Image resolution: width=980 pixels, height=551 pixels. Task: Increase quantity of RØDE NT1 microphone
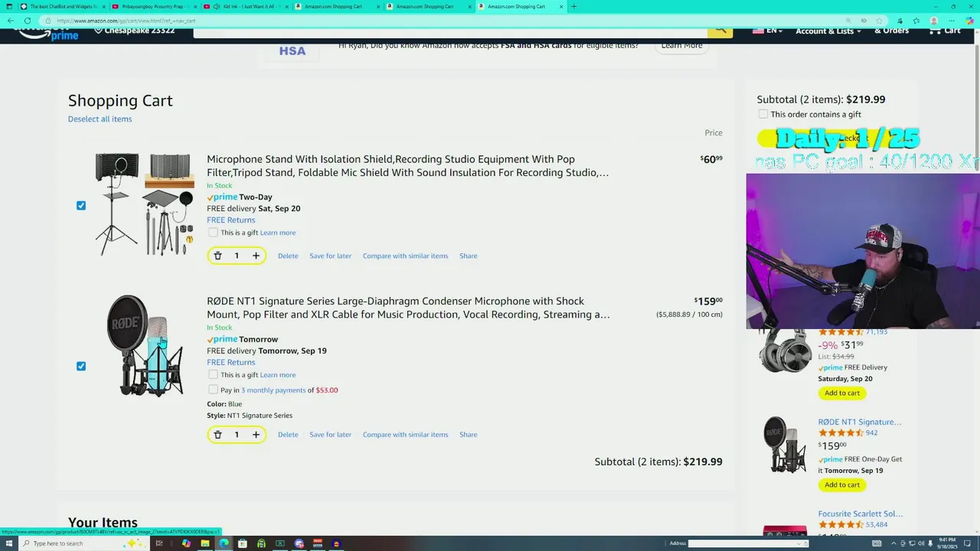pyautogui.click(x=256, y=435)
